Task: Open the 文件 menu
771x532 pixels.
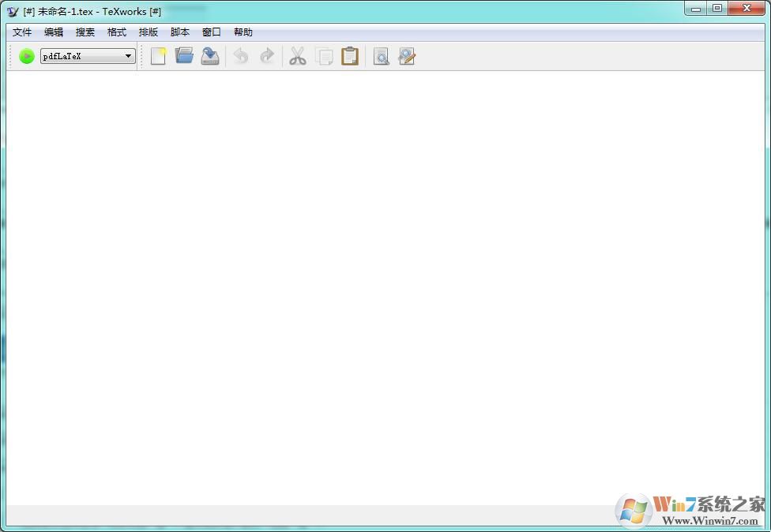Action: tap(22, 32)
